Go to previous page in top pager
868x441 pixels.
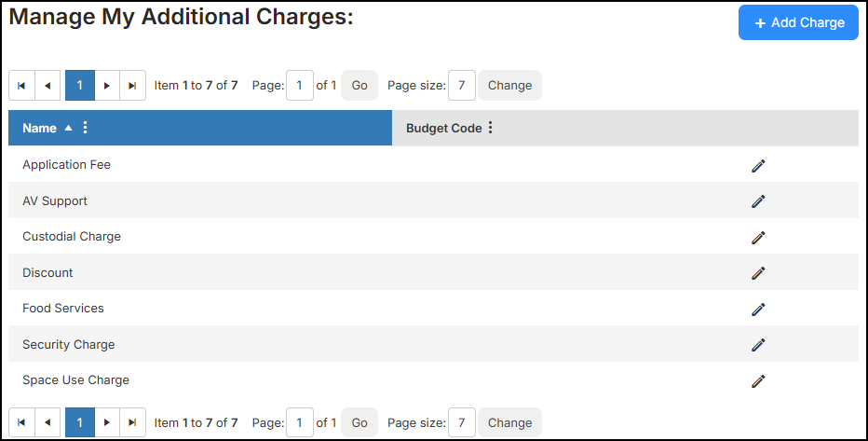tap(47, 86)
